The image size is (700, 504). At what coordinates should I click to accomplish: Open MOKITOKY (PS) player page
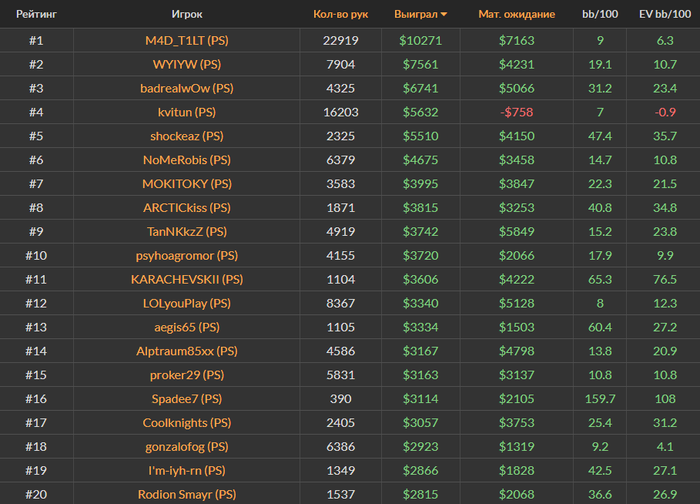click(x=187, y=184)
